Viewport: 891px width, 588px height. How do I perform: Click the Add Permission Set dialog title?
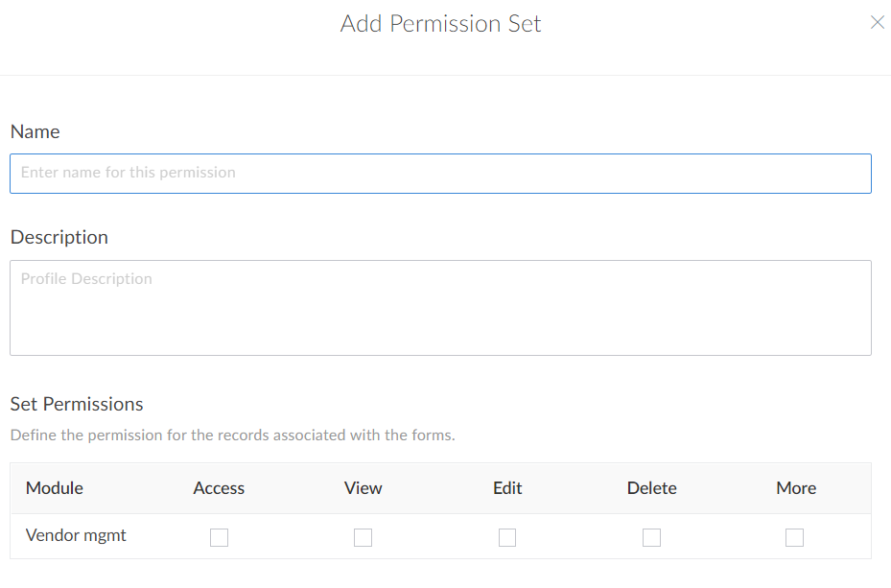[440, 24]
